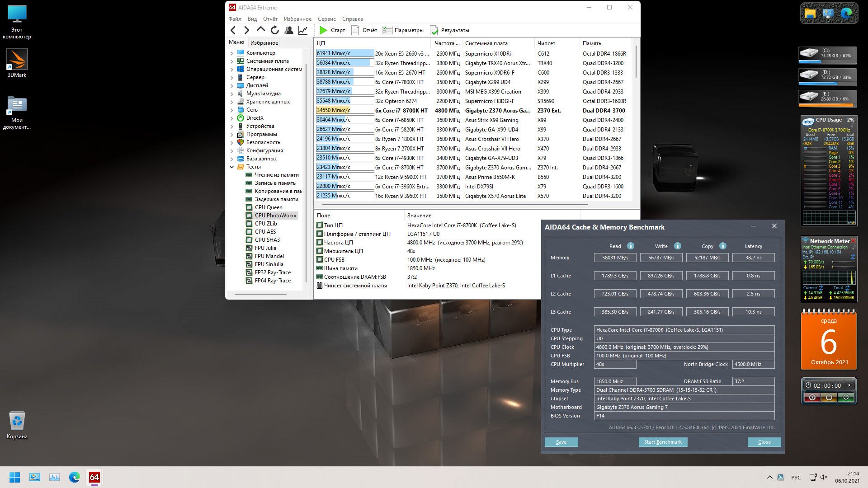Open Параметры preferences toolbar item

tap(403, 30)
